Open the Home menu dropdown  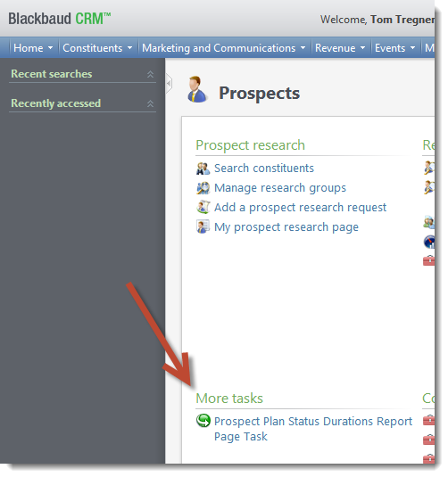tap(33, 48)
